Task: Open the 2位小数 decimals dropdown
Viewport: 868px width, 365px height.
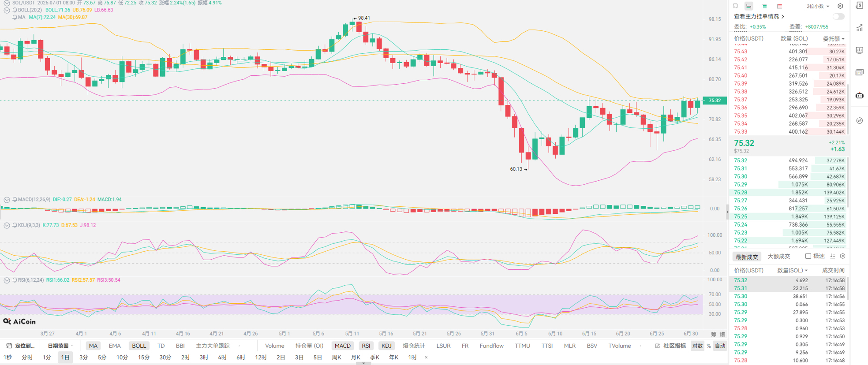Action: click(818, 6)
